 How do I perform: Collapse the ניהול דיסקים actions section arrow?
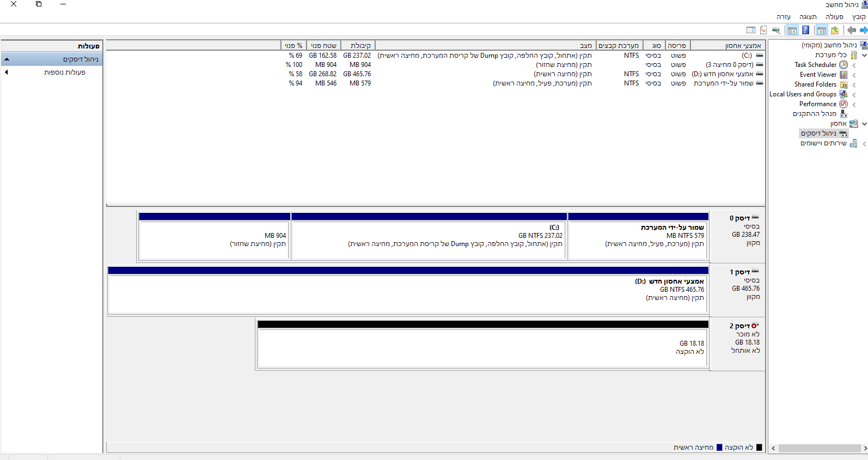(7, 59)
